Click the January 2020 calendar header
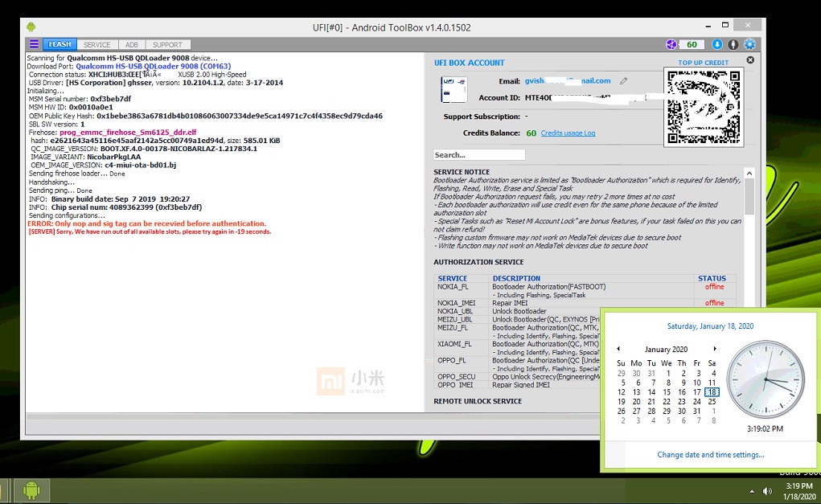 (666, 349)
